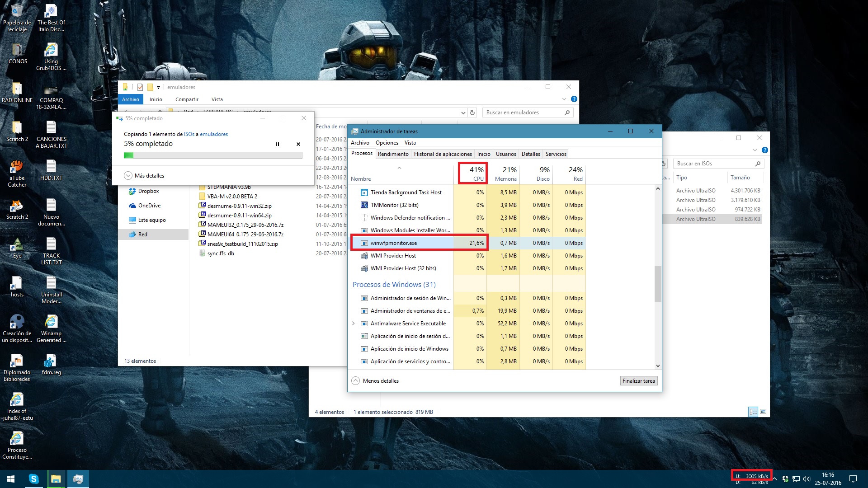This screenshot has width=868, height=488.
Task: Open the Compartir ribbon tab in emuladores
Action: tap(187, 99)
